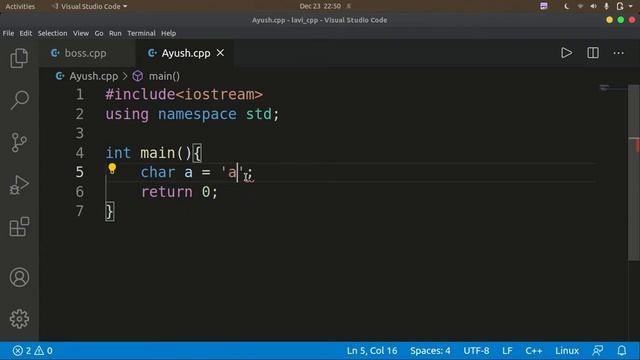
Task: Click the '#include<iostream>' line
Action: 184,94
